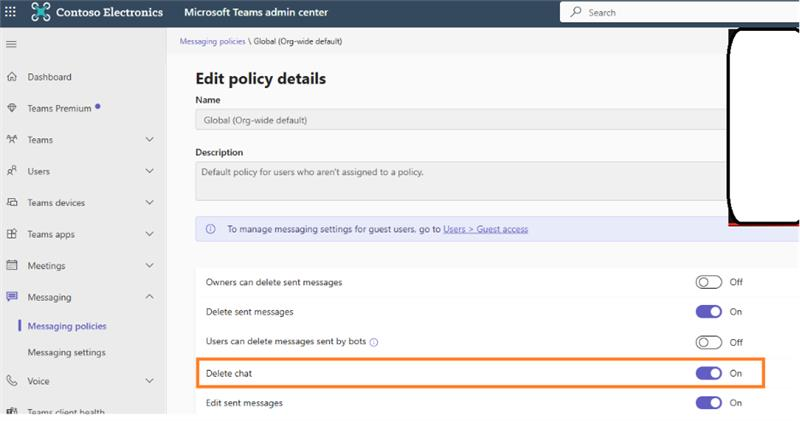This screenshot has height=421, width=800.
Task: Expand the Meetings chevron
Action: coord(149,265)
